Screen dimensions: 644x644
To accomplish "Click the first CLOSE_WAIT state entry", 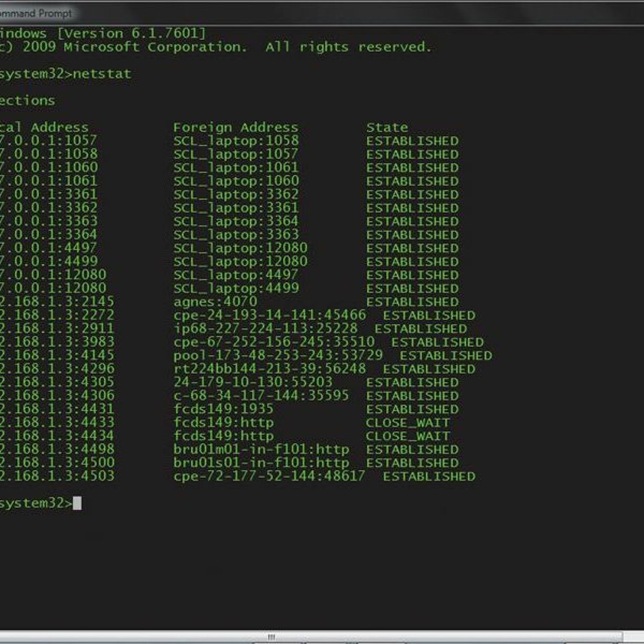I will [x=408, y=423].
